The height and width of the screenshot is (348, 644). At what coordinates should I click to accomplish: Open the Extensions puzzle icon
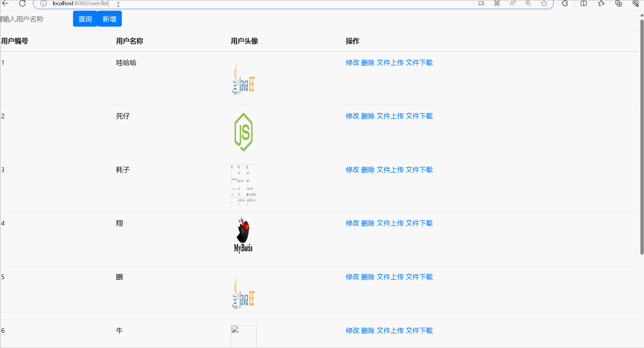coord(565,4)
